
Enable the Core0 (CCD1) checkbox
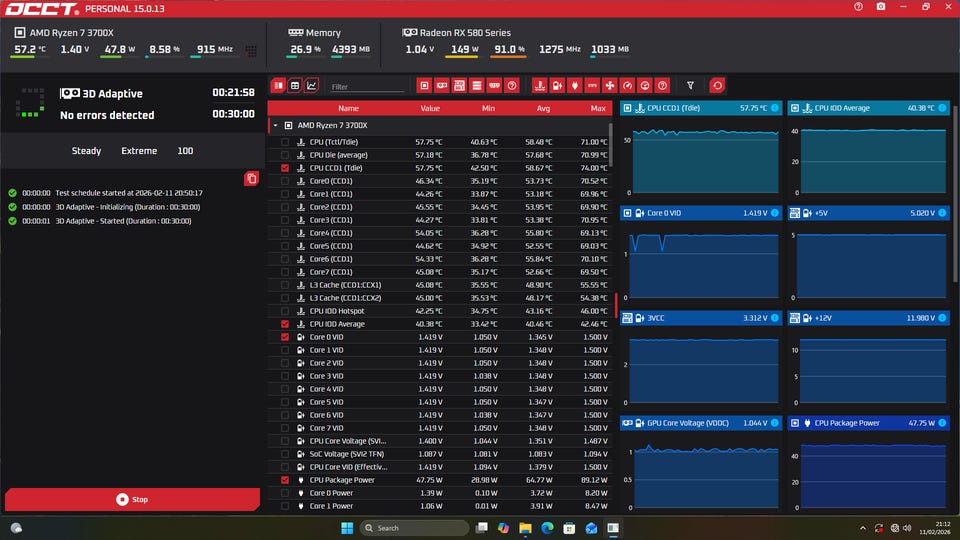pos(285,181)
